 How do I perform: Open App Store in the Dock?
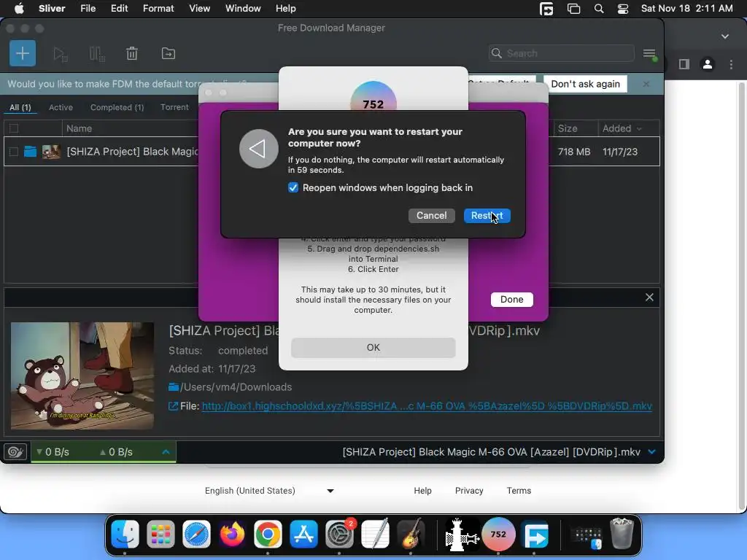[303, 534]
